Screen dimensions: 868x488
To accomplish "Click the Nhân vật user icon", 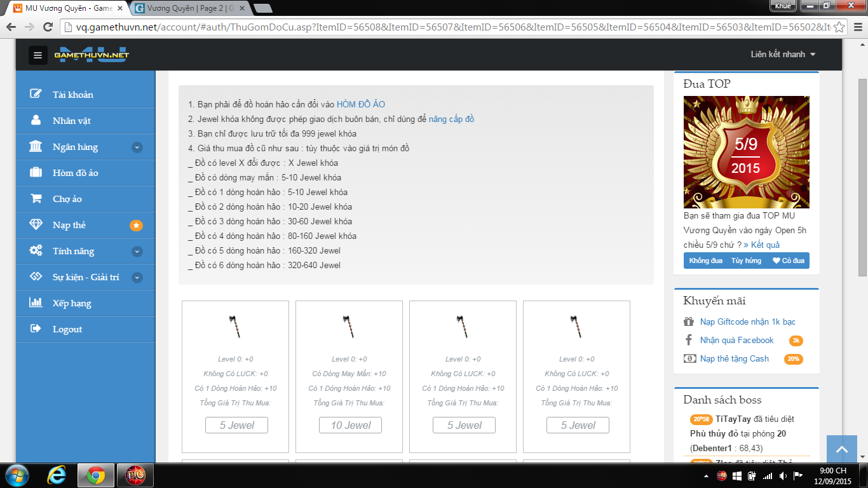I will [36, 120].
